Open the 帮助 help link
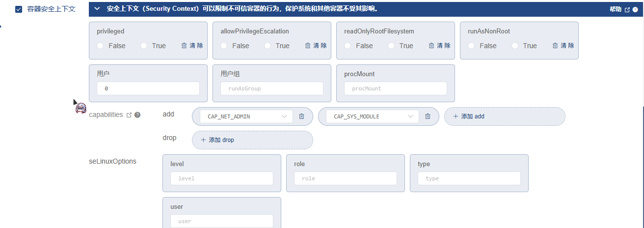644x228 pixels. tap(615, 9)
